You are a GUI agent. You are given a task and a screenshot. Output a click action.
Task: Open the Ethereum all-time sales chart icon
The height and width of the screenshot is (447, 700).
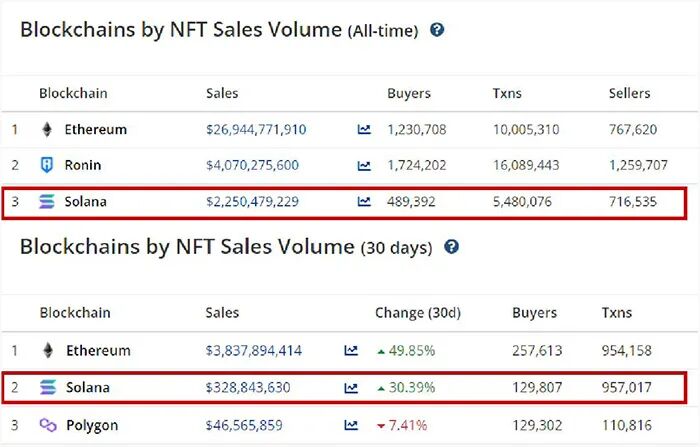tap(364, 130)
